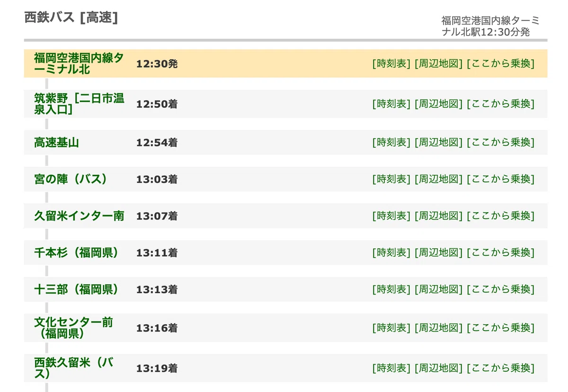
Task: Click ここから乗換 for 宮の陣（バス）
Action: pyautogui.click(x=500, y=179)
